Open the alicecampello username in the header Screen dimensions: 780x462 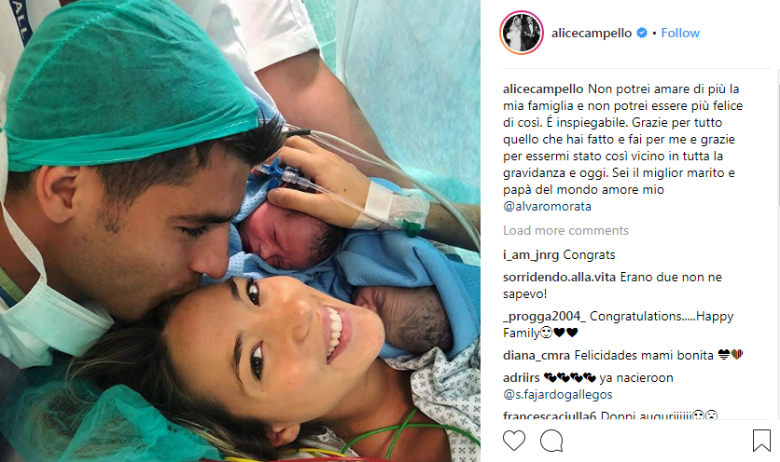(x=591, y=33)
